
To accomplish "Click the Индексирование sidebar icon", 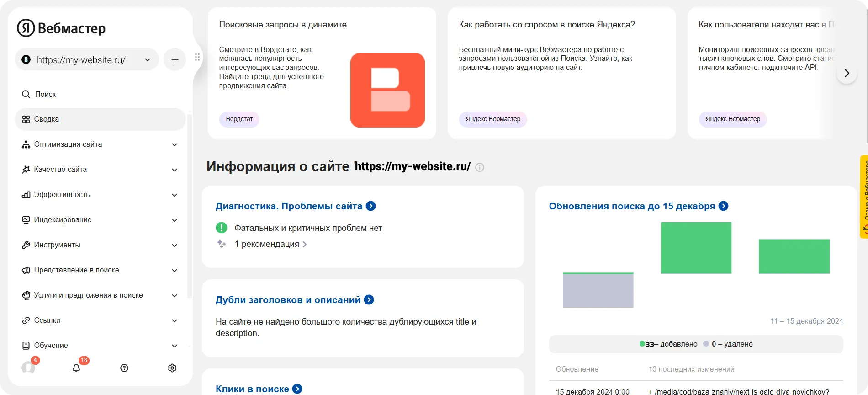I will pos(26,220).
